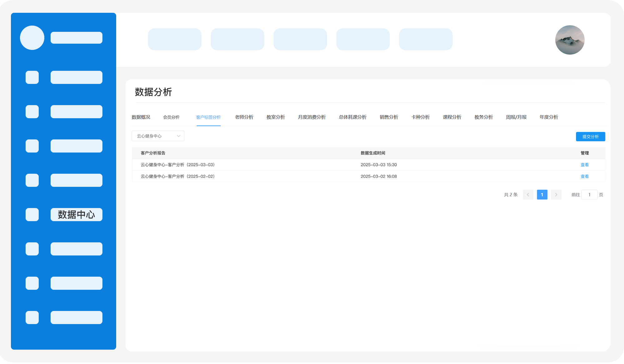624x364 pixels.
Task: Click 查看 for the 2025-03-03 report
Action: point(585,165)
